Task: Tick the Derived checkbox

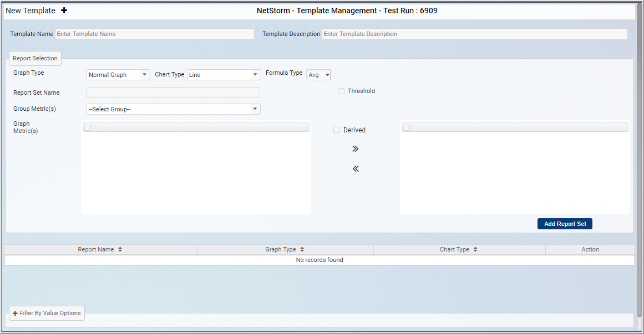Action: point(336,130)
